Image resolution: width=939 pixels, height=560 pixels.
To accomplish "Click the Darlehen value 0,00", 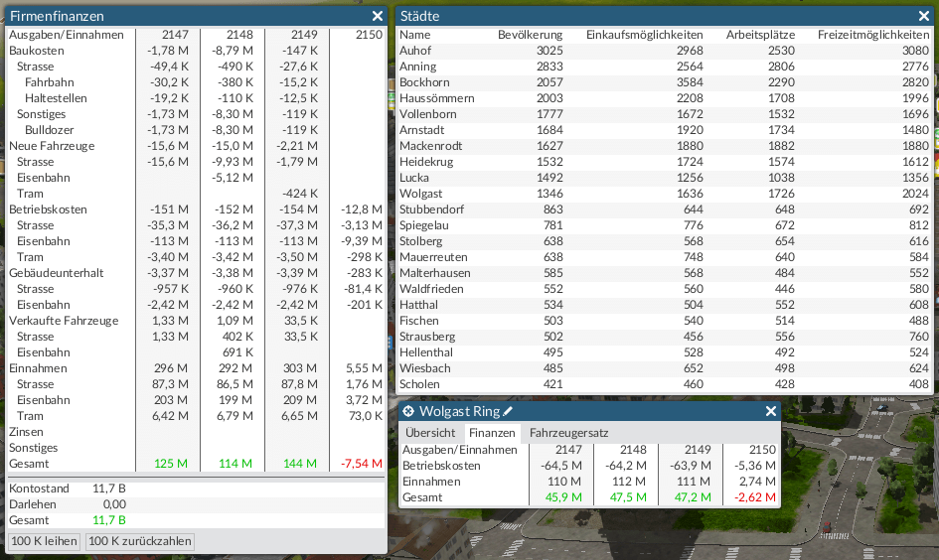I will pos(114,504).
